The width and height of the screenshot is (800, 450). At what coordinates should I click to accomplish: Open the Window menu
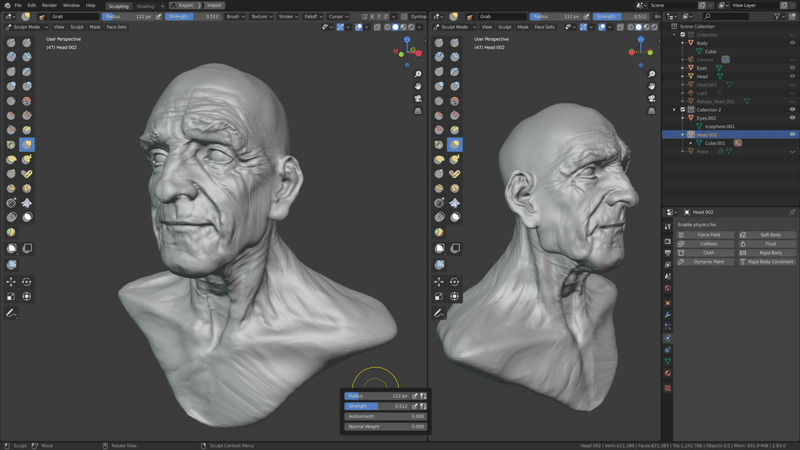pos(71,5)
